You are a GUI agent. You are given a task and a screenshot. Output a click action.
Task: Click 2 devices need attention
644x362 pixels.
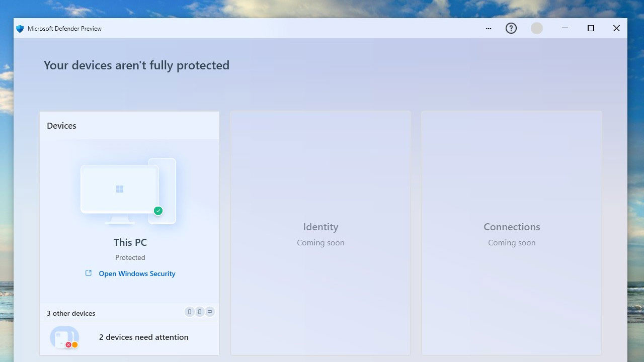pyautogui.click(x=143, y=337)
